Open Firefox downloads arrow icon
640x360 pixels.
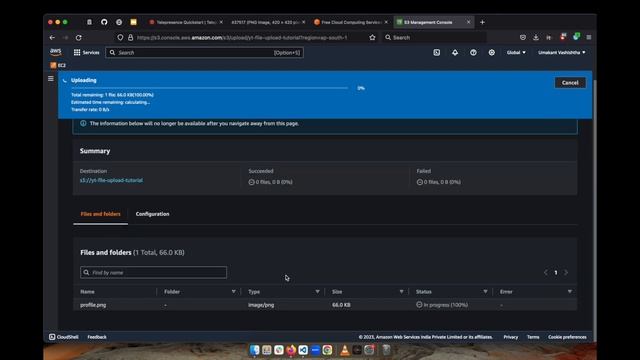[x=536, y=38]
